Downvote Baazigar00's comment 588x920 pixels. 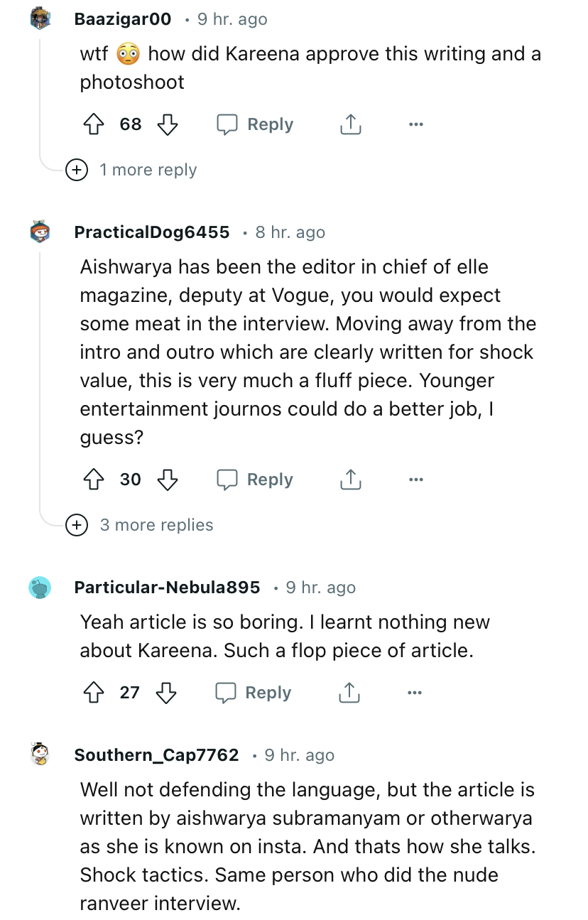167,125
